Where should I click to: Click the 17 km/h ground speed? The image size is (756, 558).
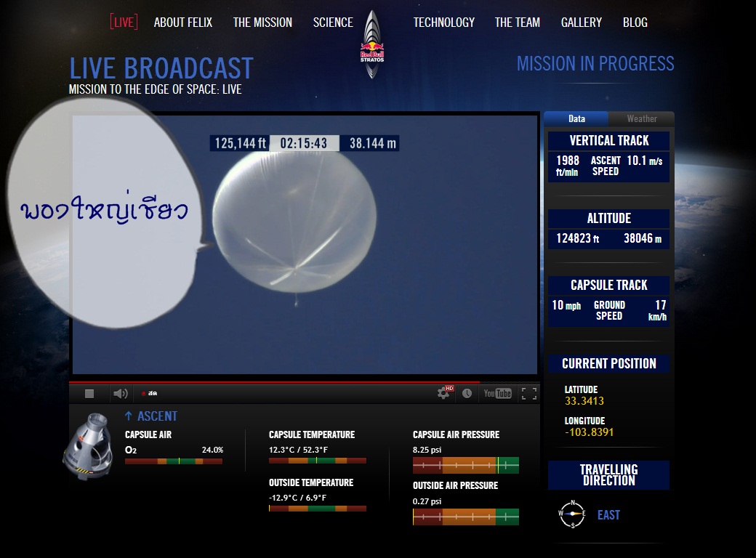tap(658, 310)
